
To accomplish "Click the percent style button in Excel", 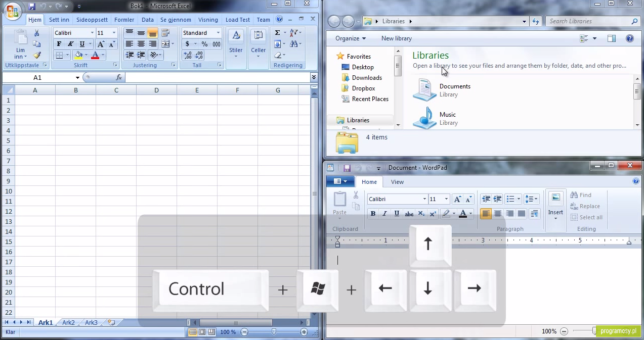I will [204, 44].
